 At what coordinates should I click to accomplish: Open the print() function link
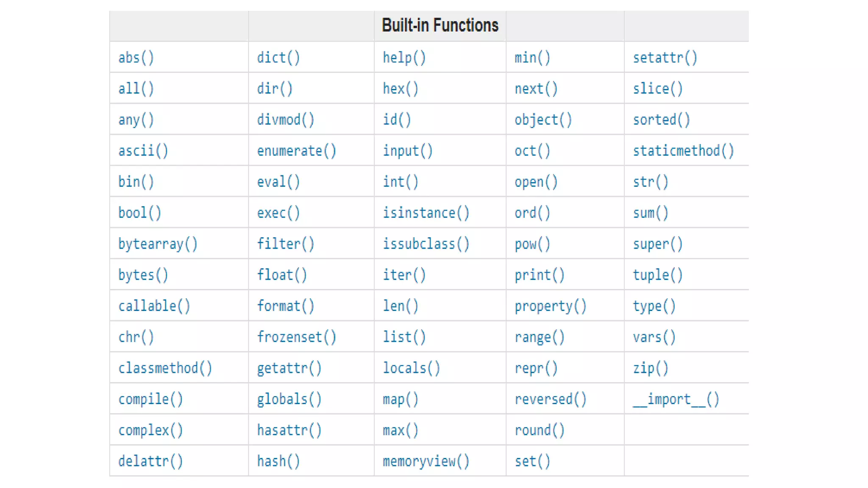click(539, 275)
